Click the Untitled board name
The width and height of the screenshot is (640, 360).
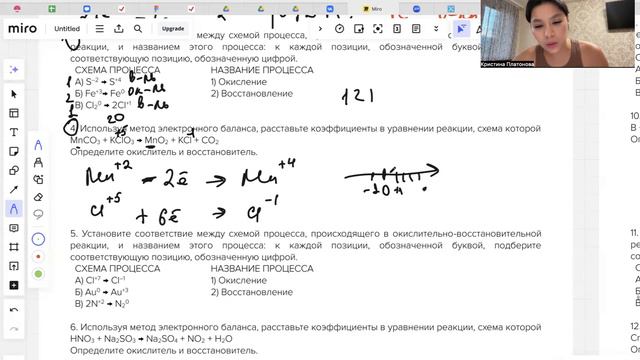[x=67, y=29]
